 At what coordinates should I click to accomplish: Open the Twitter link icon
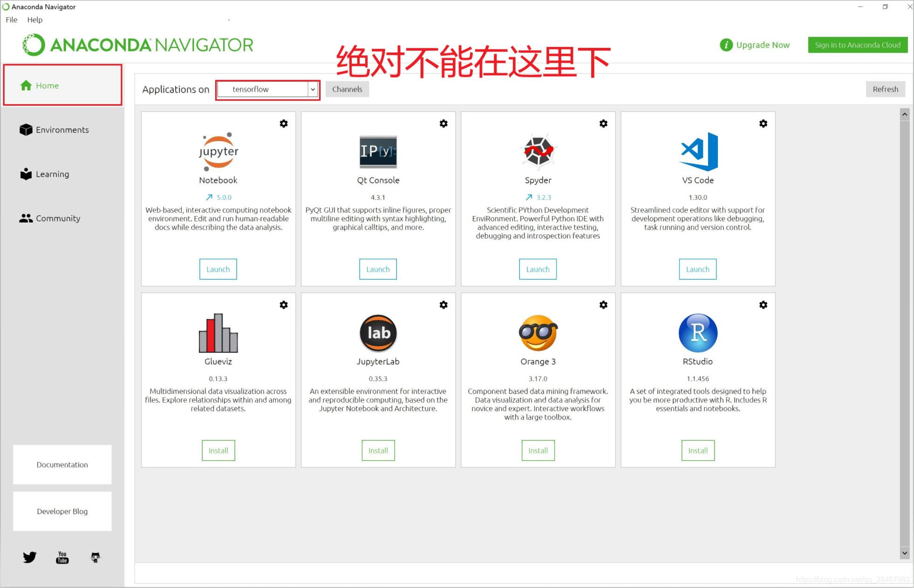(x=29, y=557)
